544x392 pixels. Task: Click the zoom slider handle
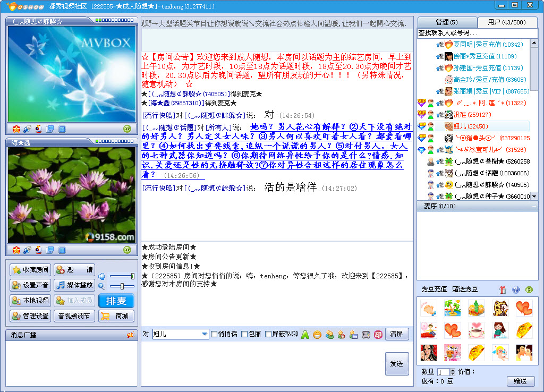click(x=122, y=286)
